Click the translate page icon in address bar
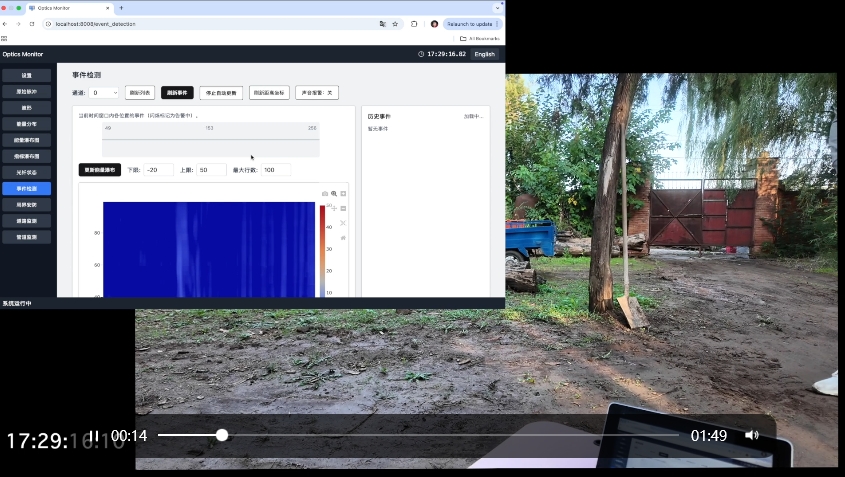 tap(382, 23)
